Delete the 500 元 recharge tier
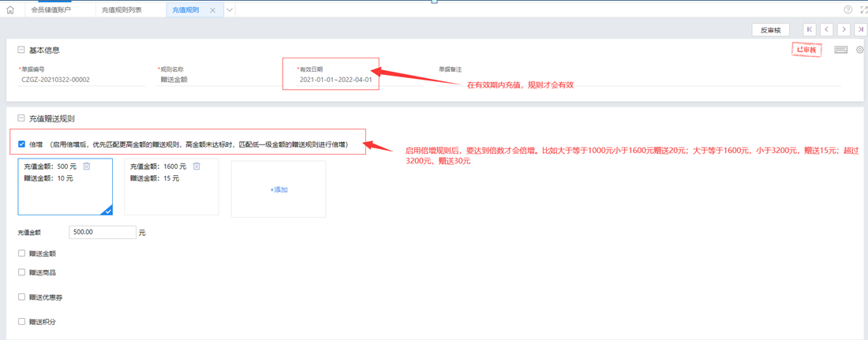 [x=87, y=166]
